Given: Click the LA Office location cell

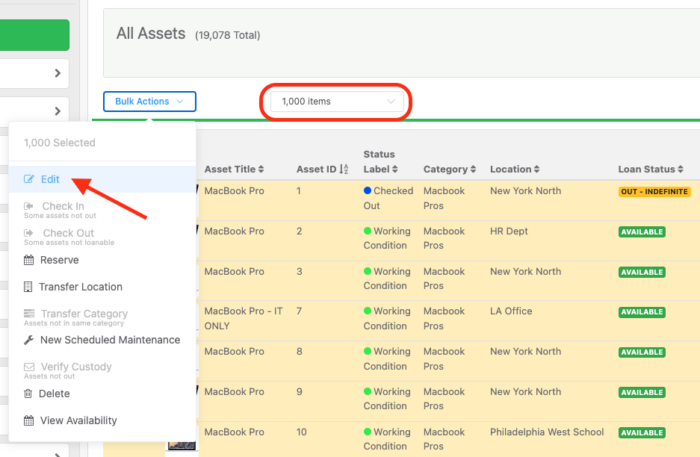Looking at the screenshot, I should click(x=511, y=311).
